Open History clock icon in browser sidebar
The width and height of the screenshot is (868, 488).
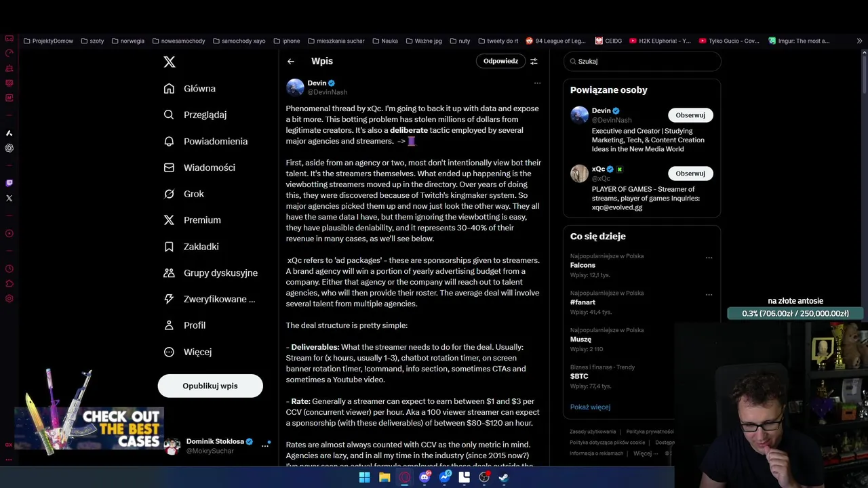(x=9, y=269)
